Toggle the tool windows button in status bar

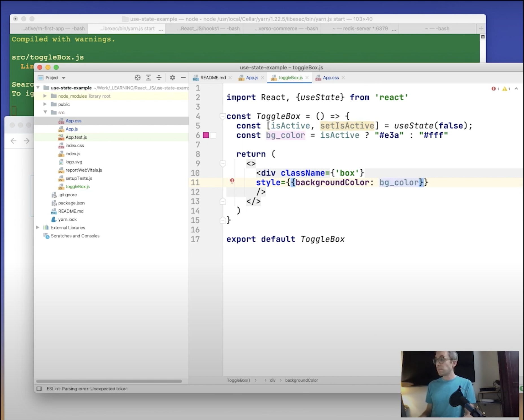tap(39, 389)
